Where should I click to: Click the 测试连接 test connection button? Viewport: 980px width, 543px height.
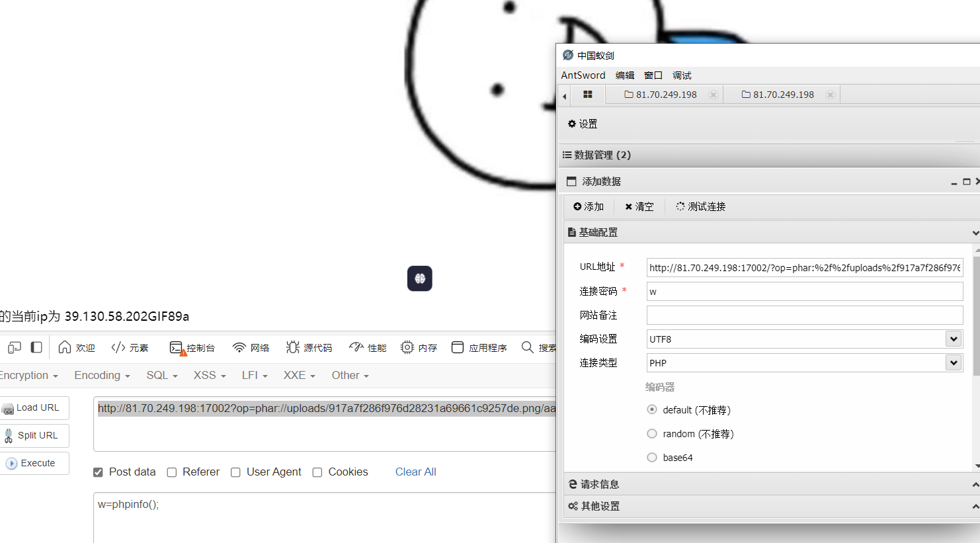point(701,206)
